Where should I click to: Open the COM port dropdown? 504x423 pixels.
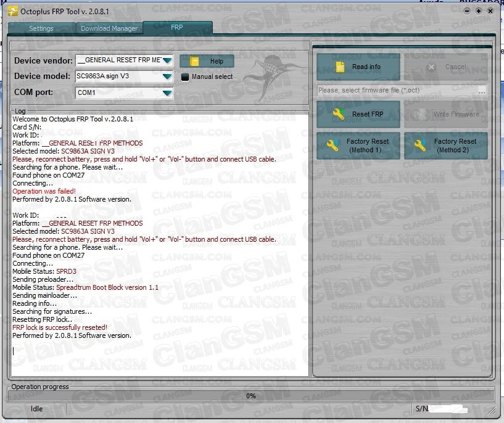pyautogui.click(x=167, y=92)
